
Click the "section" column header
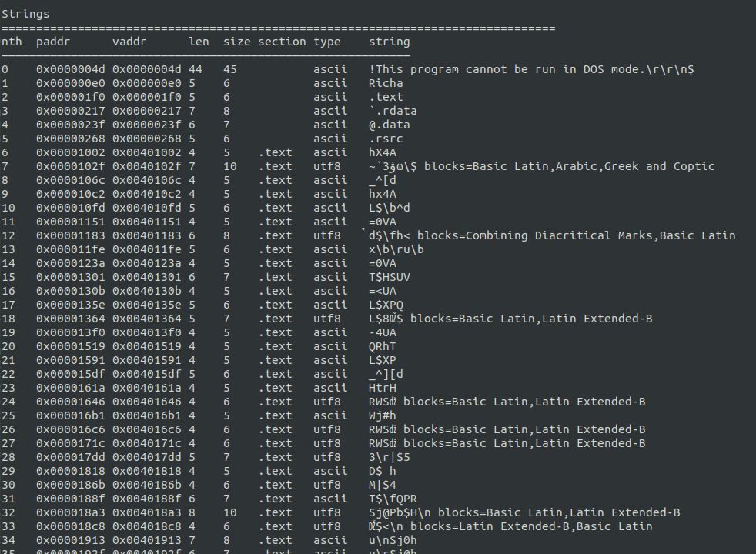[282, 42]
